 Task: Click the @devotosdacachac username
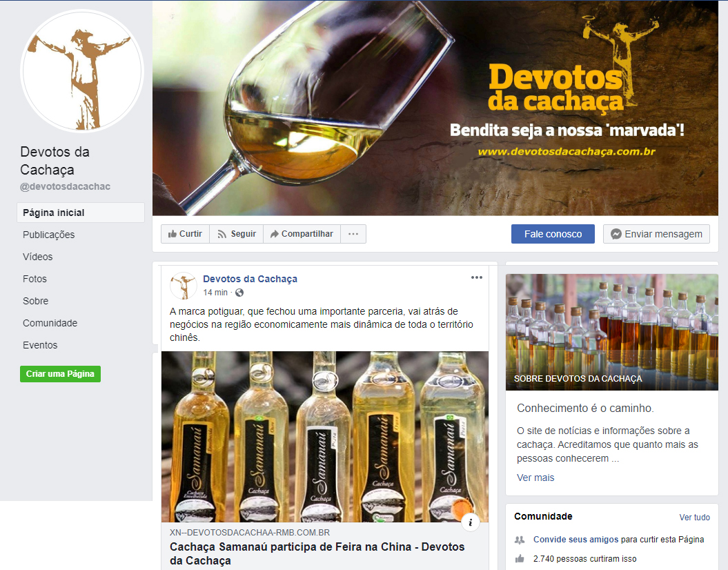[66, 186]
